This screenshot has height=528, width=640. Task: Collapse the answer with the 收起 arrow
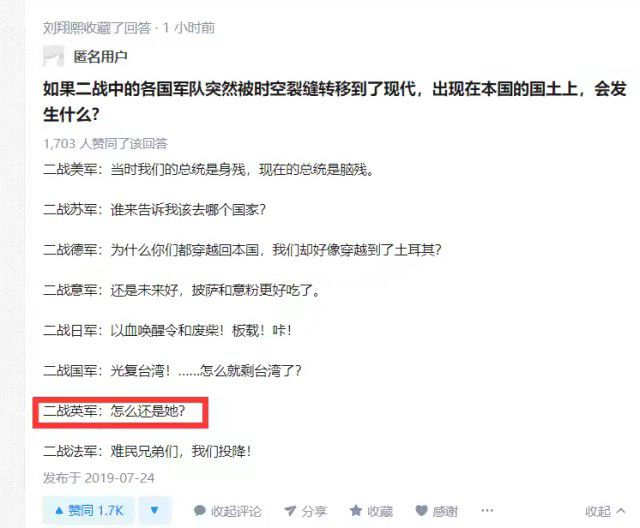605,511
